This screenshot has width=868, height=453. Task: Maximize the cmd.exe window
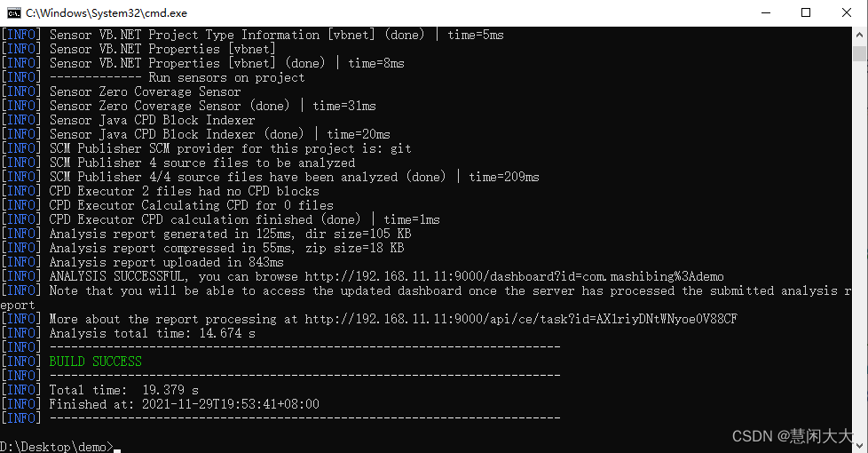(x=806, y=12)
